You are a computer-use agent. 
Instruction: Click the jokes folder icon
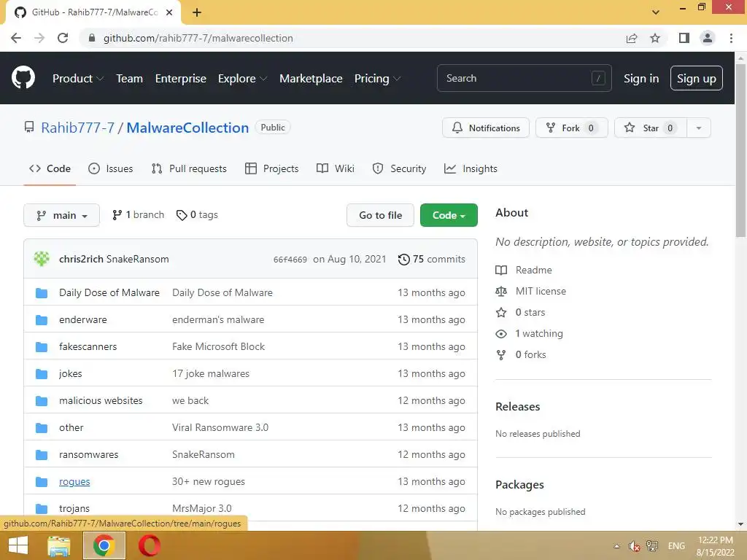point(42,374)
